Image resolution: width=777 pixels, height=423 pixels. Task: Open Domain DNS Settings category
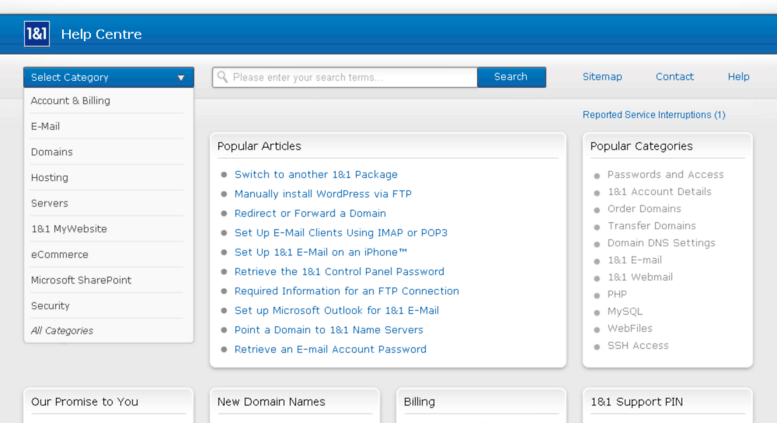pyautogui.click(x=662, y=243)
